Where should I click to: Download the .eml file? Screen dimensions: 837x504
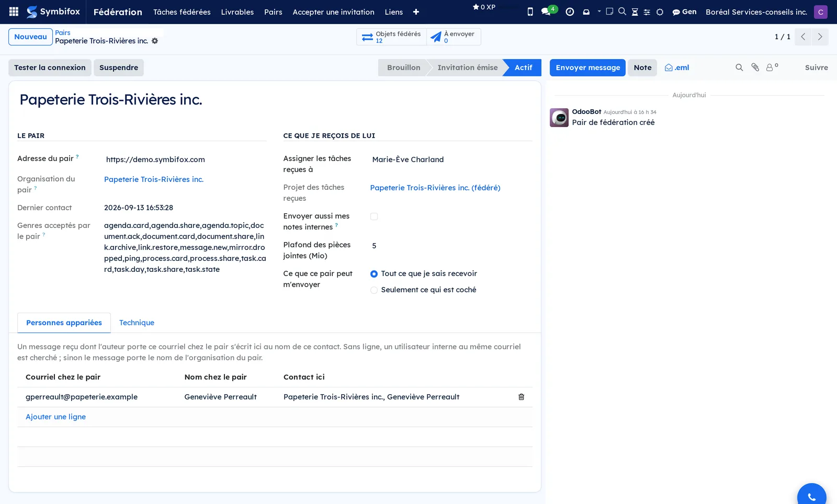(677, 67)
